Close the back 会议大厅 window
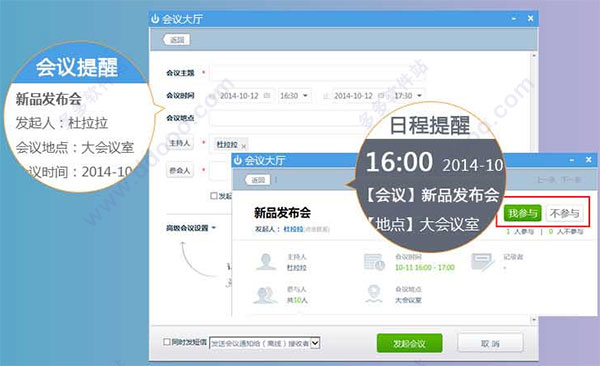This screenshot has height=366, width=600. tap(530, 18)
